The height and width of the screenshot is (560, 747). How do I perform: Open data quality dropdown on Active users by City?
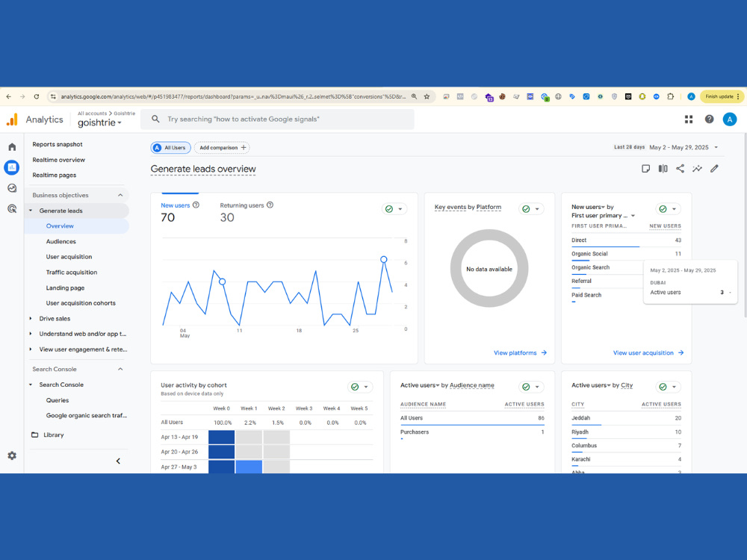point(669,387)
